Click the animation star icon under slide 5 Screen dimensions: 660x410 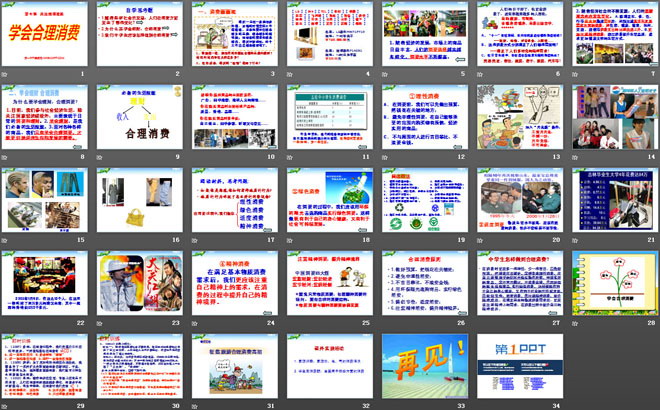pyautogui.click(x=385, y=74)
